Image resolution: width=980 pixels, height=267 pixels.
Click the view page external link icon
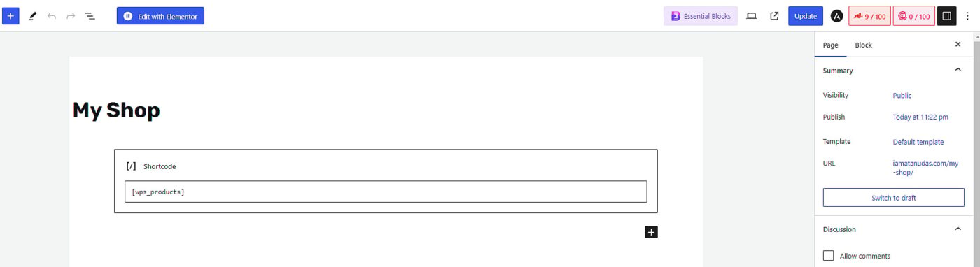pos(774,16)
